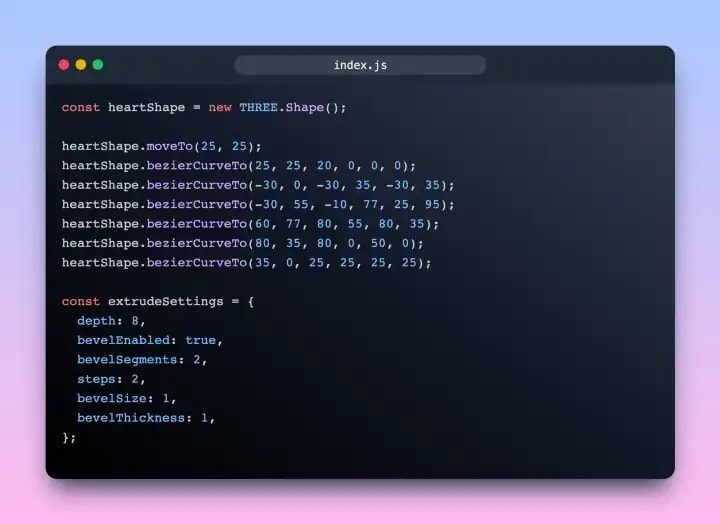
Task: Click the 'new' keyword
Action: [x=220, y=107]
